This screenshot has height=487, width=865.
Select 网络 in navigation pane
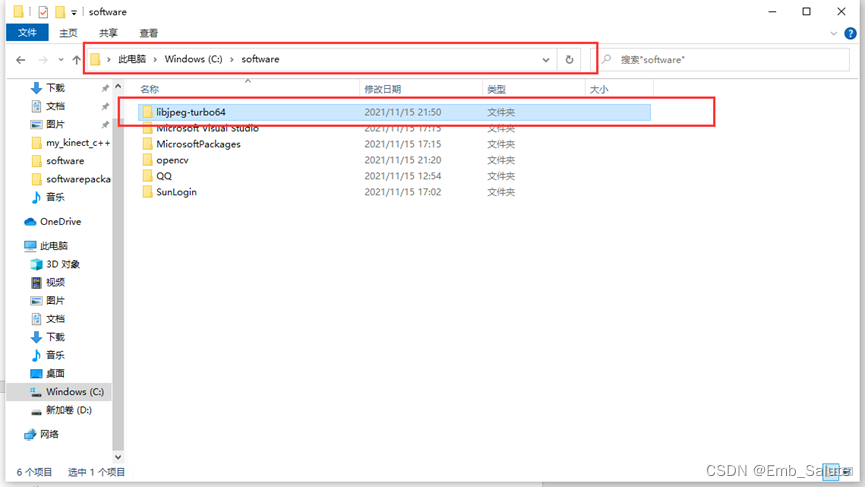49,434
